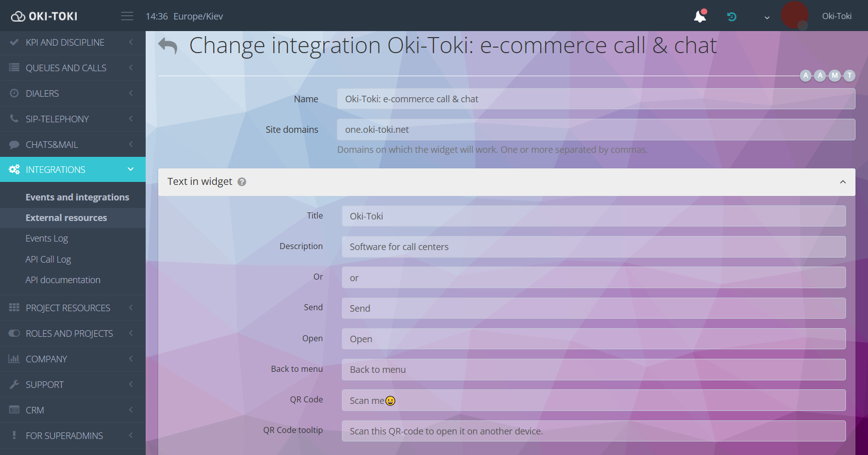The height and width of the screenshot is (455, 868).
Task: Go to Events Log link
Action: 47,239
